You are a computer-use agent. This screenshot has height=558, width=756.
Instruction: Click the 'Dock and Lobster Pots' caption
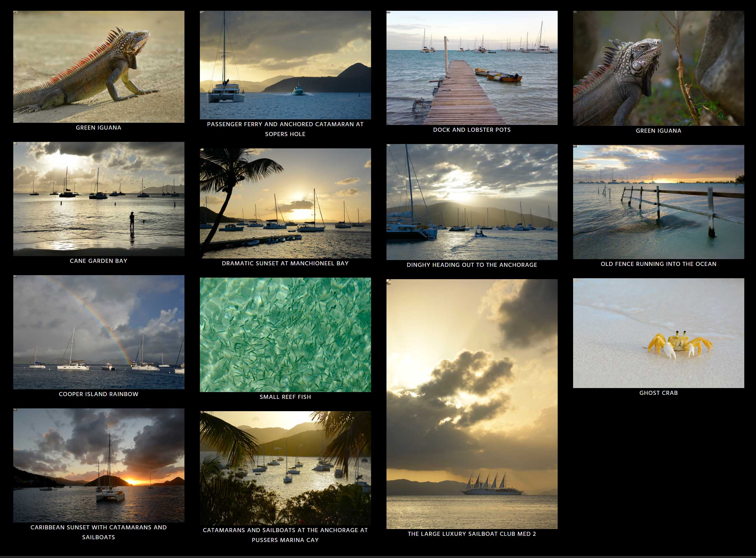tap(472, 130)
